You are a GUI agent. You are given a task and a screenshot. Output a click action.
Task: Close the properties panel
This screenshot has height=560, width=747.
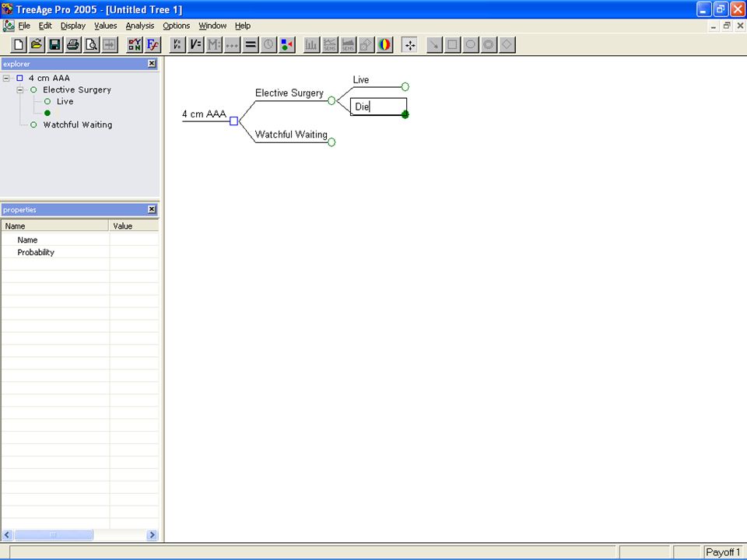click(x=152, y=209)
